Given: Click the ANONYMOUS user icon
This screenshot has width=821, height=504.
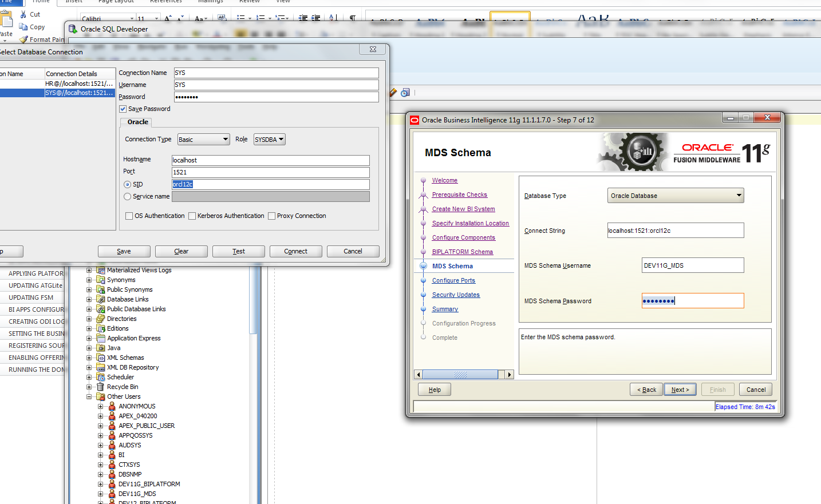Looking at the screenshot, I should [112, 406].
